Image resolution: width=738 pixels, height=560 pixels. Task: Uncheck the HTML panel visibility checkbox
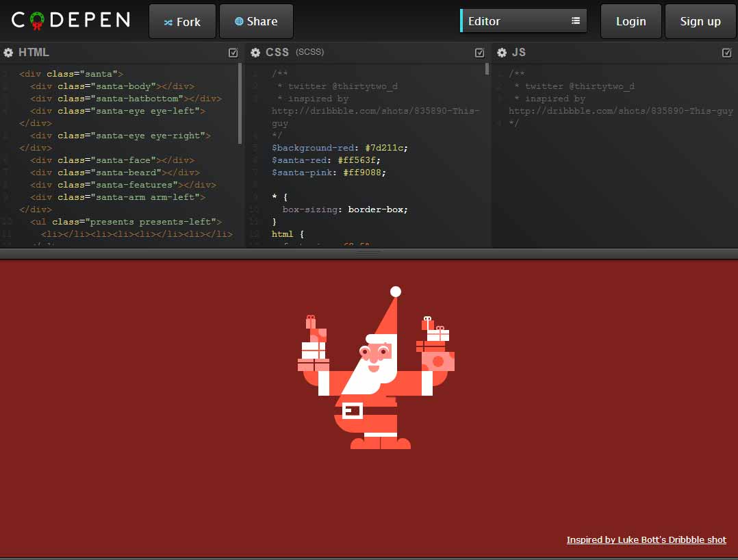[x=233, y=52]
